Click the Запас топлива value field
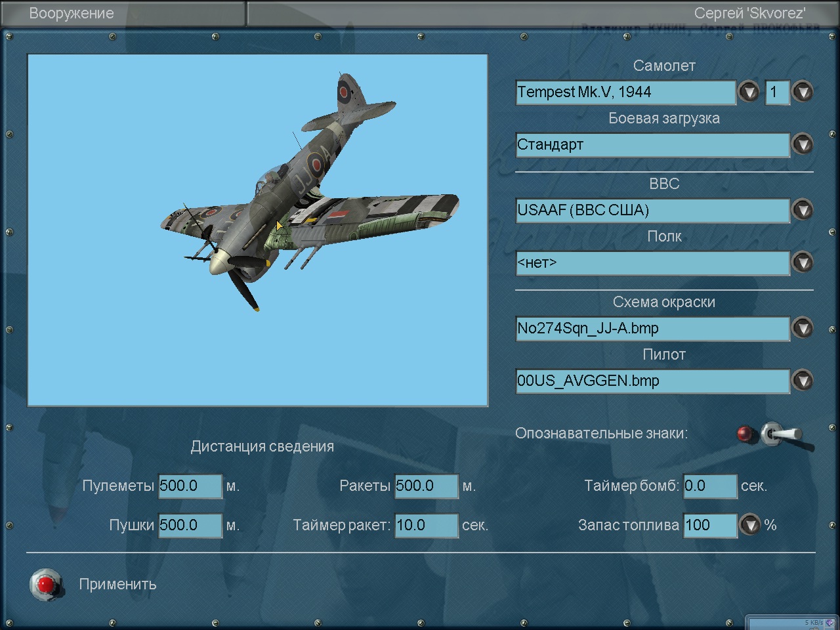 (x=710, y=525)
